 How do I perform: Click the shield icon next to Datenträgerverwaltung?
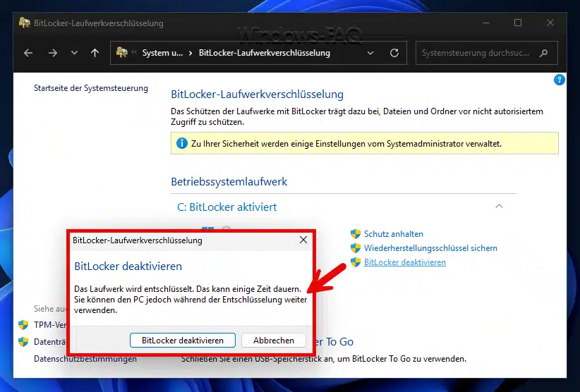point(23,342)
